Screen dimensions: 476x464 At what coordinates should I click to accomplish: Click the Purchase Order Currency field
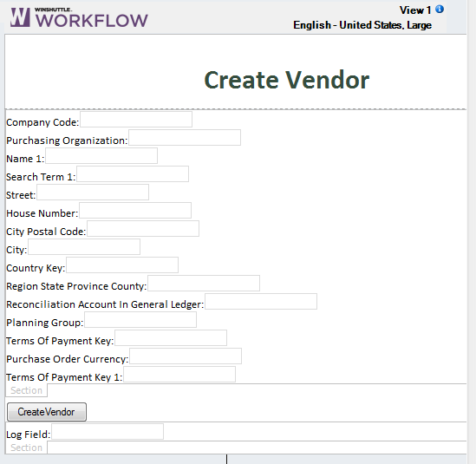[x=186, y=356]
